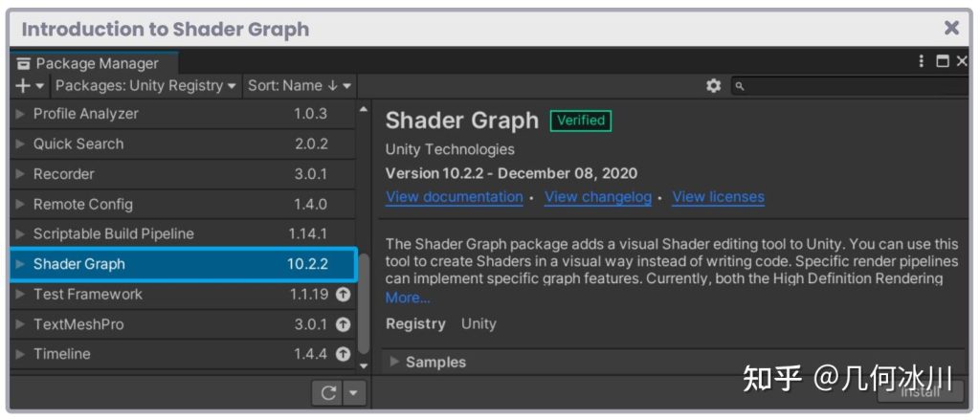Open the add package plus menu

coord(29,85)
